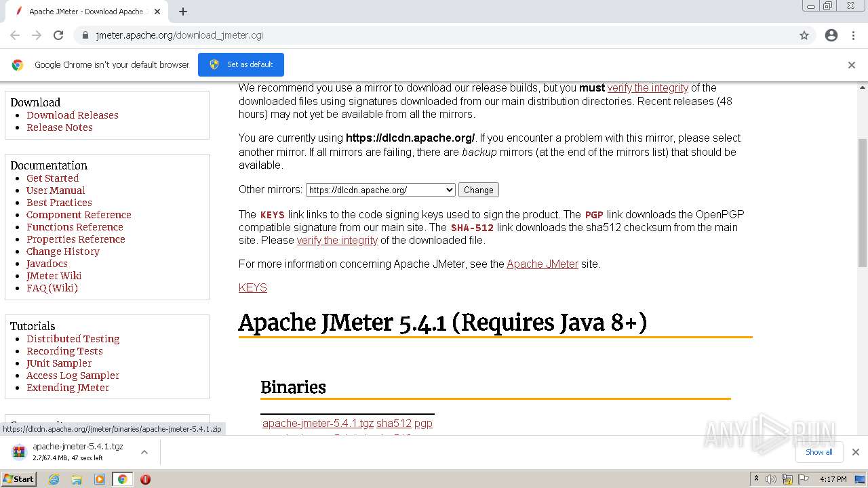Open the sha512 checksum link for tgz
This screenshot has width=868, height=488.
click(394, 424)
